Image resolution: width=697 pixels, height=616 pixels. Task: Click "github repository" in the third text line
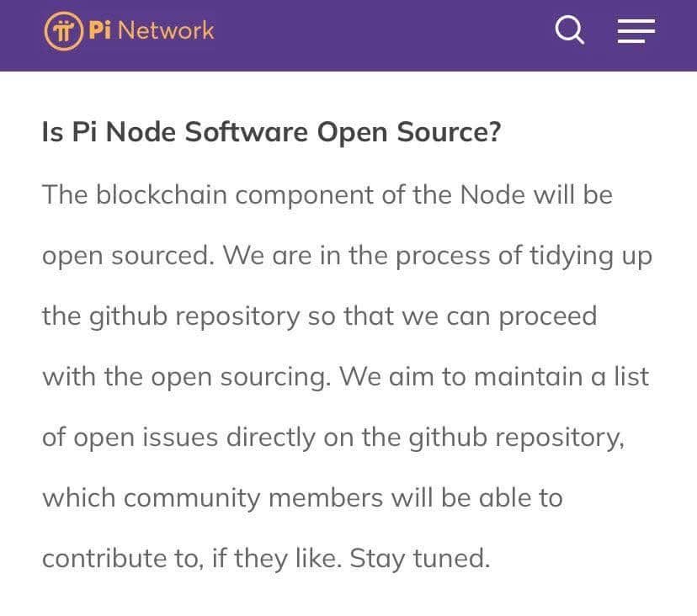[194, 316]
